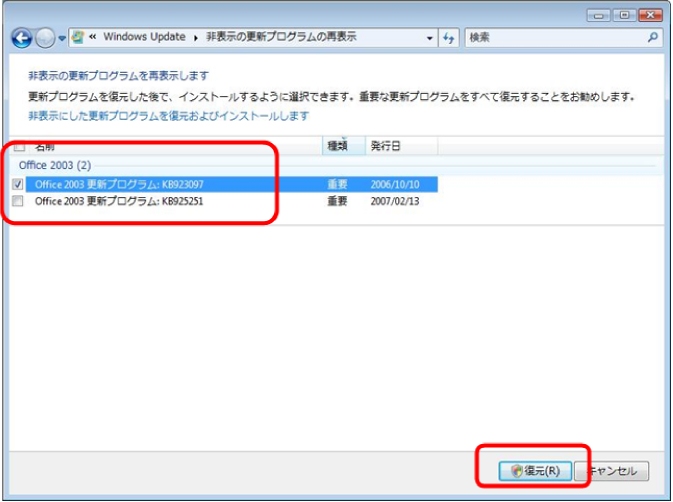Click the 非表示の更新プログラムの再表示 breadcrumb
Screen dimensions: 673x502
click(281, 37)
